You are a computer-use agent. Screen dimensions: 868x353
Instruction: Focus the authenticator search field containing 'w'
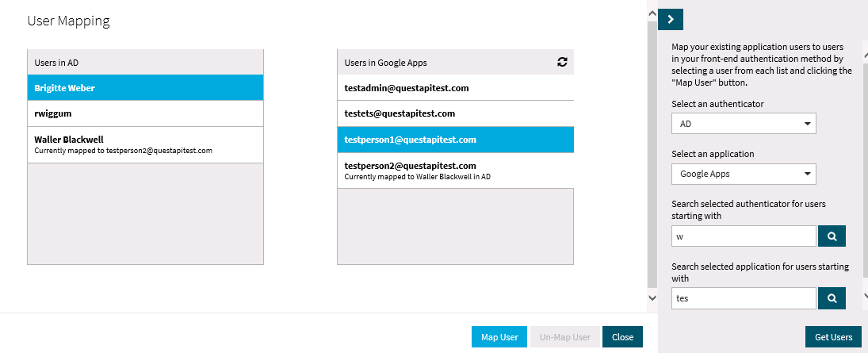tap(744, 236)
